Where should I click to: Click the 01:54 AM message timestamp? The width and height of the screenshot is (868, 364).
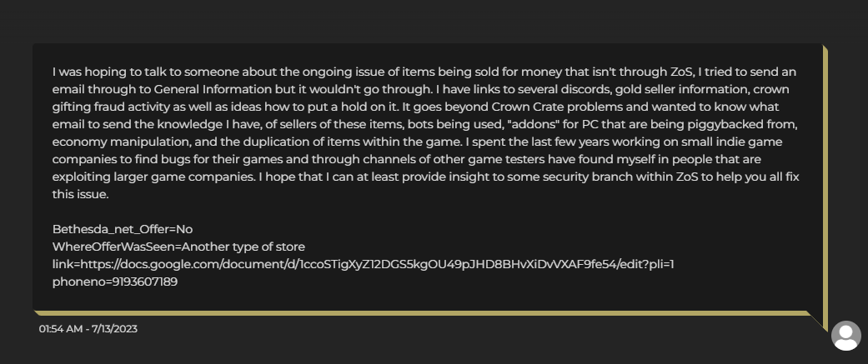pos(59,328)
